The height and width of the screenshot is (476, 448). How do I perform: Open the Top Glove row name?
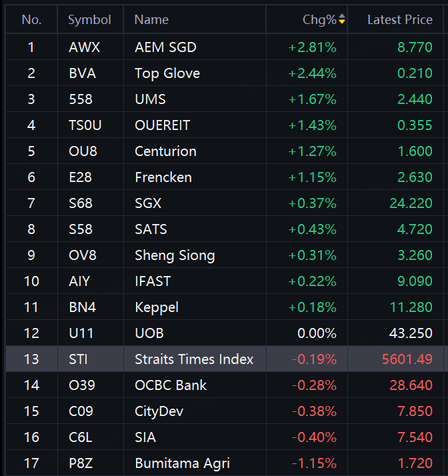167,73
